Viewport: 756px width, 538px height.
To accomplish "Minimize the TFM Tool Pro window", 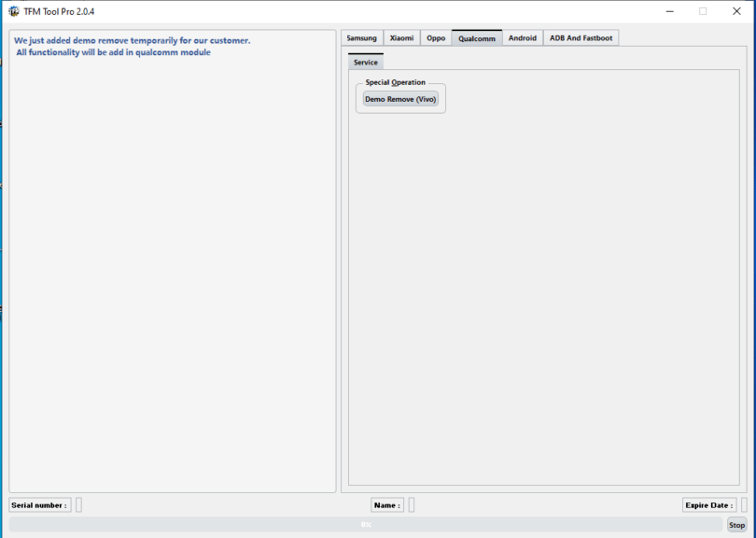I will (670, 11).
